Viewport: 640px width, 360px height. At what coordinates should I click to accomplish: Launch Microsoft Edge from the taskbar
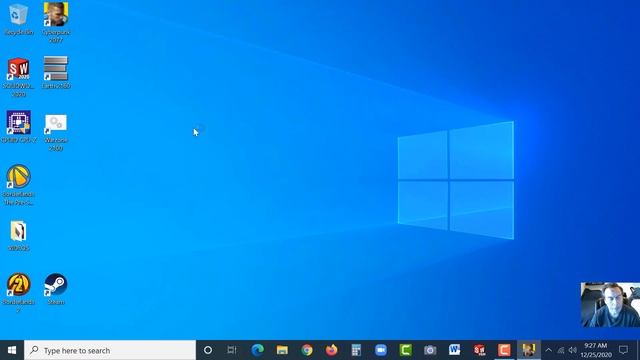click(x=258, y=350)
